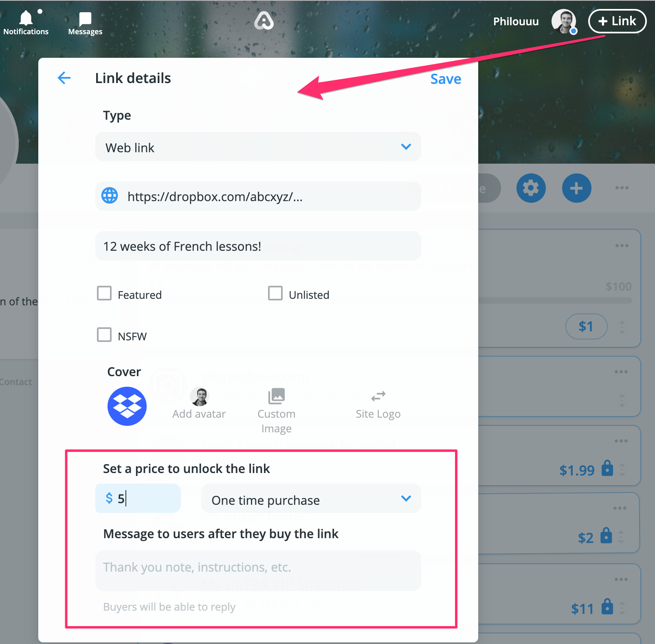Edit the '12 weeks of French lessons!' title field
The width and height of the screenshot is (655, 644).
coord(258,246)
